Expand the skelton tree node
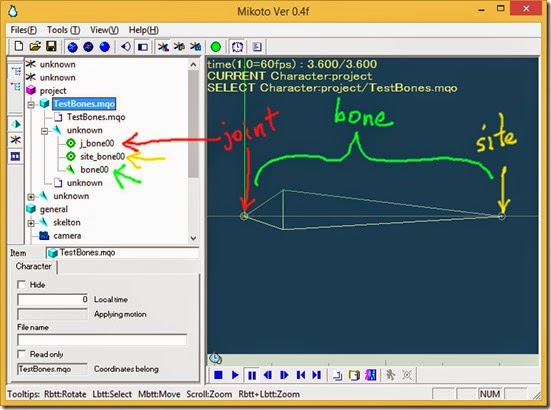The height and width of the screenshot is (410, 551). pos(31,223)
